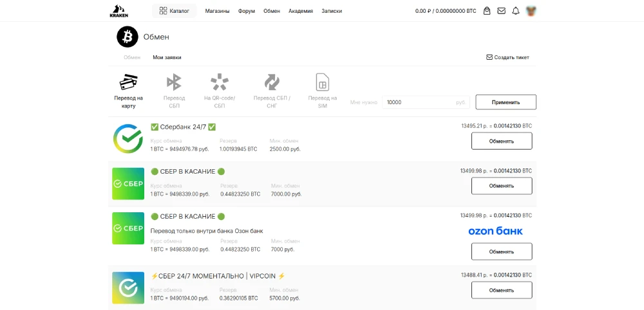Click Обменять for Сбербанк 24/7
Screen dimensions: 644x310
pyautogui.click(x=502, y=141)
